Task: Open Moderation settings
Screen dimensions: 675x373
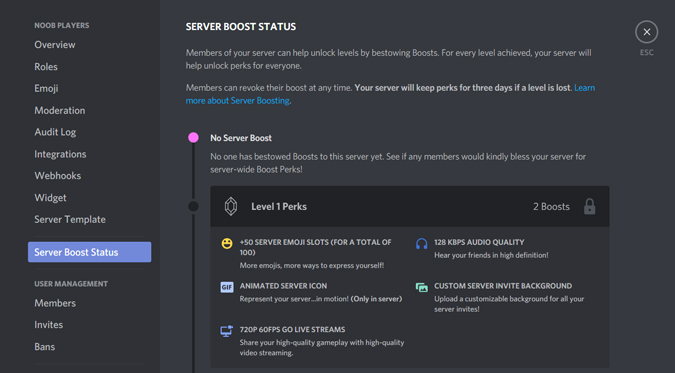Action: (59, 110)
